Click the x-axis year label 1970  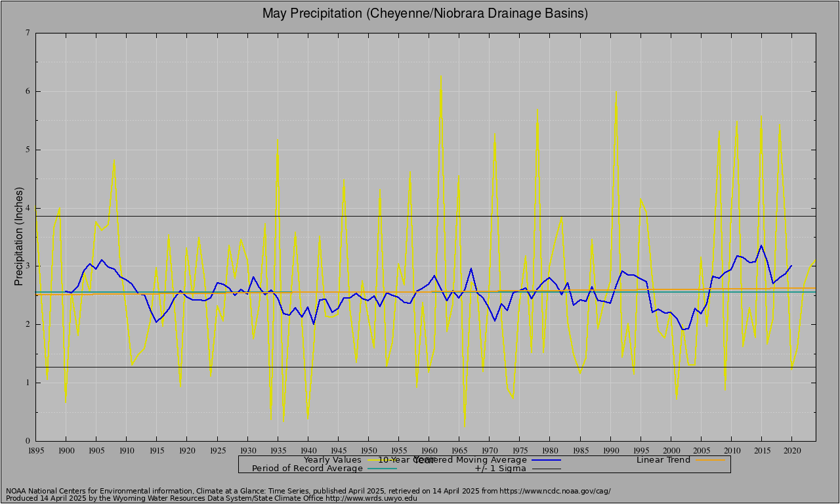click(489, 450)
